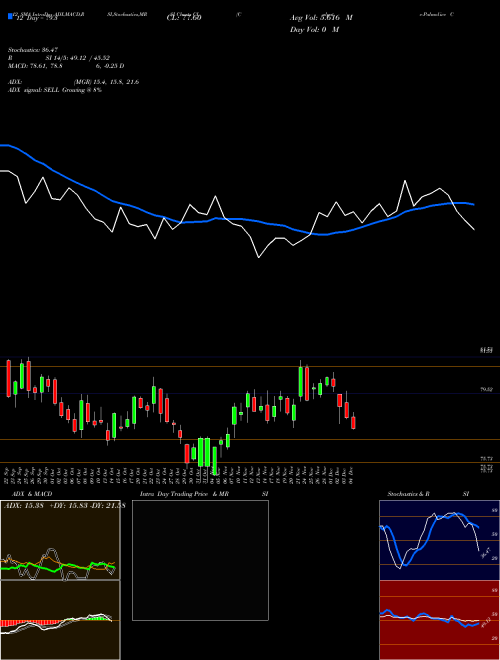The width and height of the screenshot is (500, 660).
Task: Click the 'SI 14/3: 49.12 / 43.52' reading
Action: [78, 58]
